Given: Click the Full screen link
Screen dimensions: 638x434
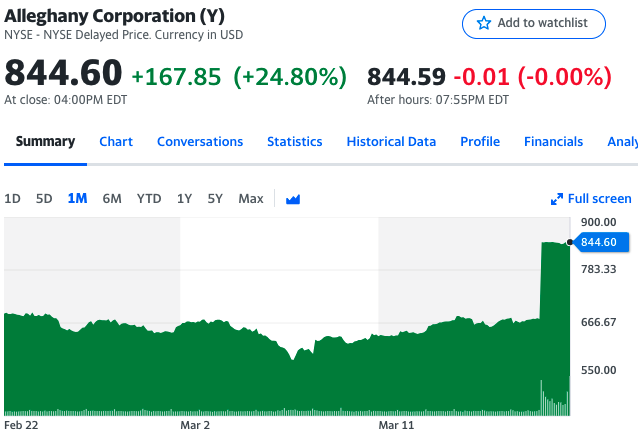Looking at the screenshot, I should (600, 199).
